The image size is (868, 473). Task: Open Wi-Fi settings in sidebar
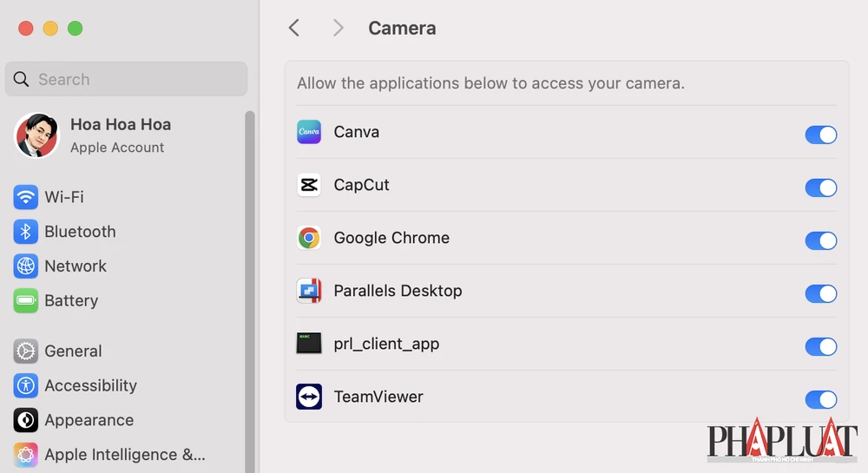coord(63,197)
